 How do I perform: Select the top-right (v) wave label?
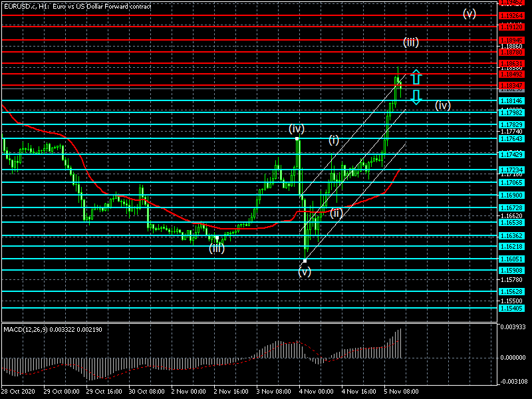[469, 13]
